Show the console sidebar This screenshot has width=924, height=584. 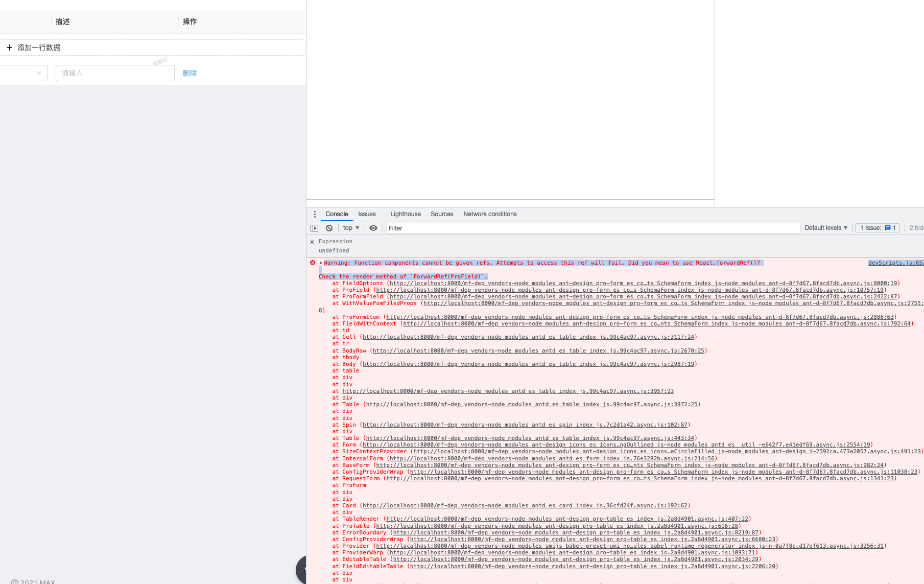coord(314,228)
